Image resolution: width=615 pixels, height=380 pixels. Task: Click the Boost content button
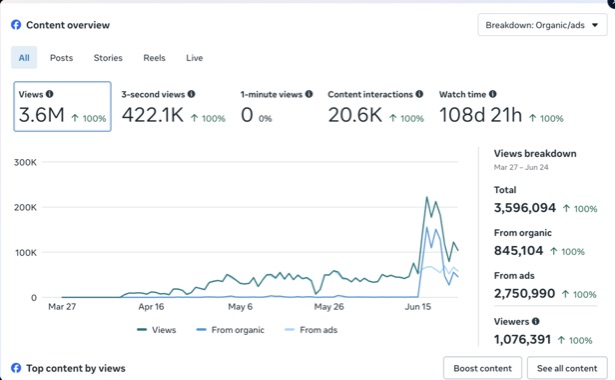482,368
